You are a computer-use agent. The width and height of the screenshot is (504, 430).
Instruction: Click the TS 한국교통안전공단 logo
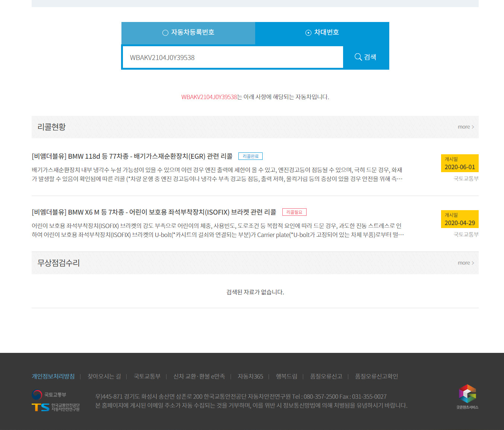56,407
